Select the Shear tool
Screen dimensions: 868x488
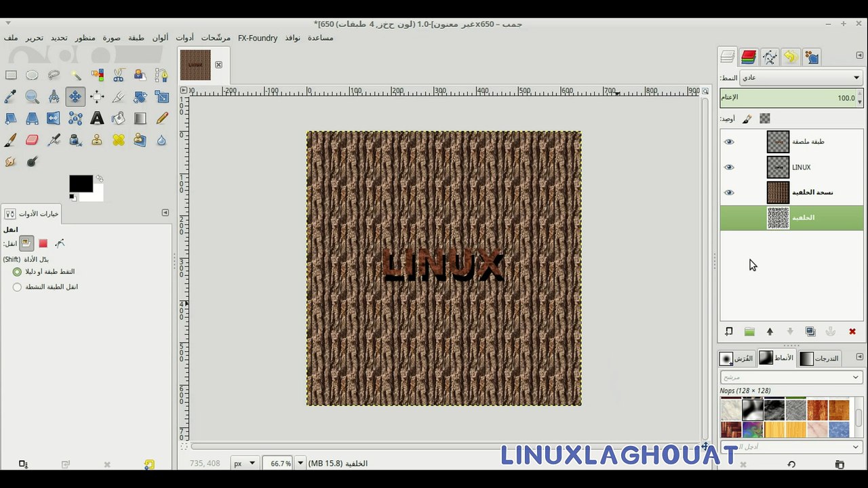(x=11, y=119)
